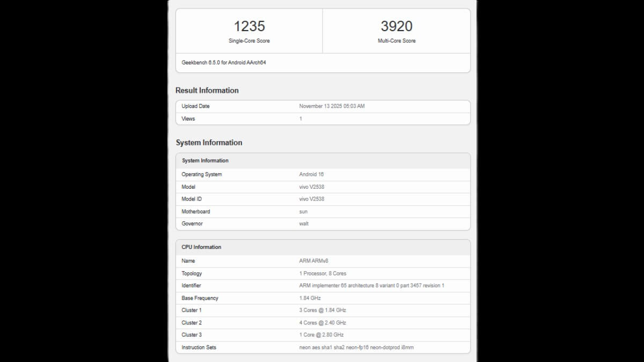
Task: Click the Result Information heading
Action: (207, 90)
